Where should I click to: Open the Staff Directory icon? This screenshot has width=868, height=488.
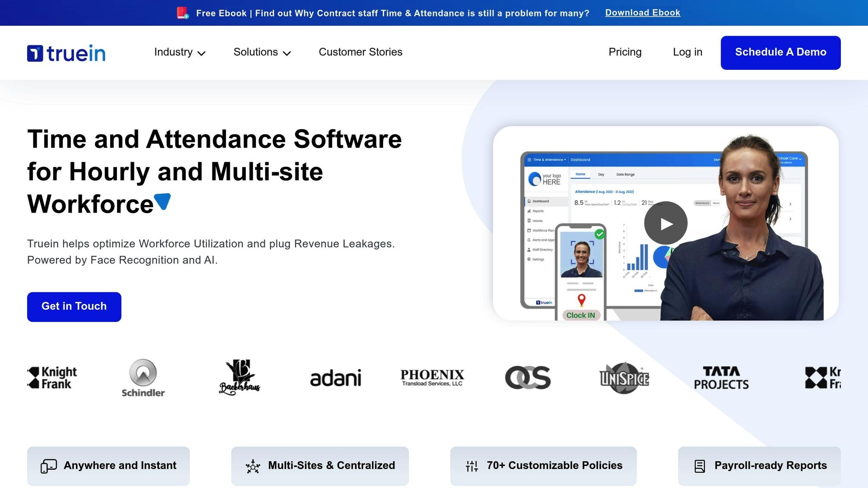click(x=529, y=250)
